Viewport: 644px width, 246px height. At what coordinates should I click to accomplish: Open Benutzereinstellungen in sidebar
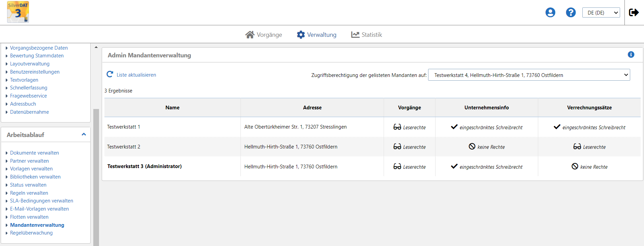tap(35, 72)
